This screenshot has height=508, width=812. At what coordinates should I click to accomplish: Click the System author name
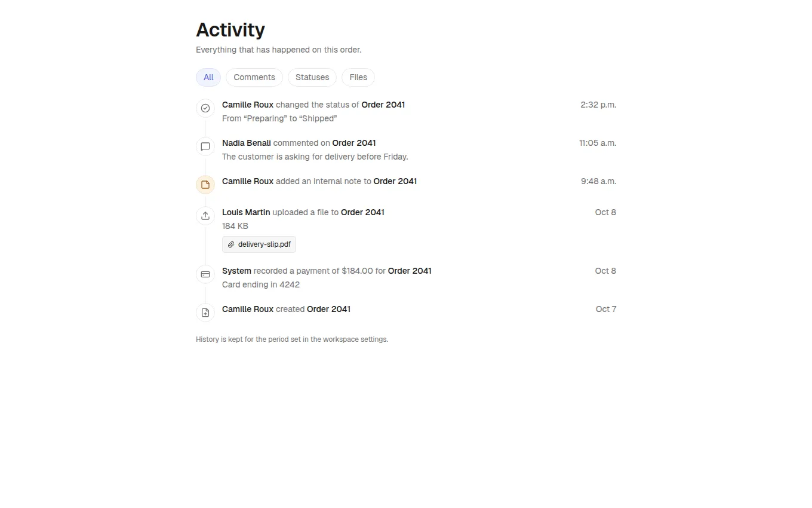(236, 271)
